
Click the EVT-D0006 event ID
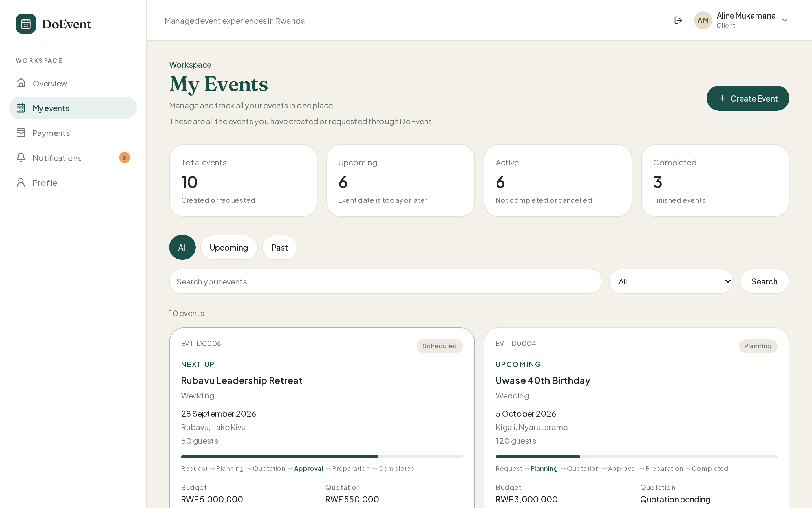pos(201,343)
